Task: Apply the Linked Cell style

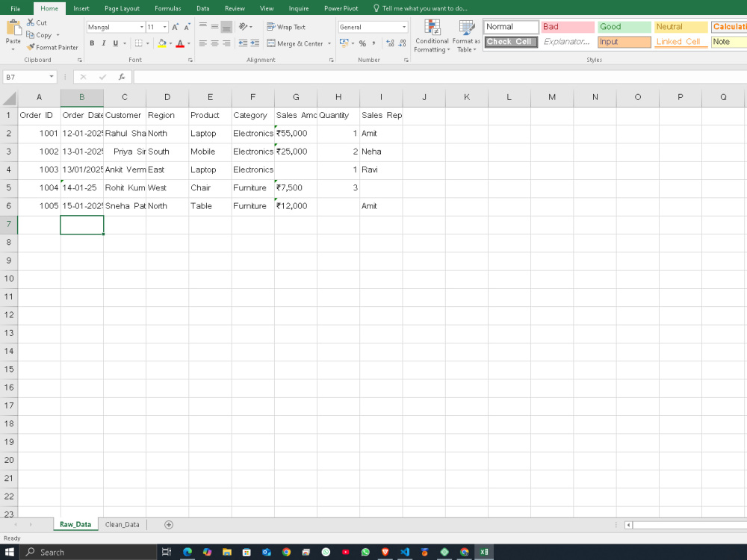Action: pos(681,42)
